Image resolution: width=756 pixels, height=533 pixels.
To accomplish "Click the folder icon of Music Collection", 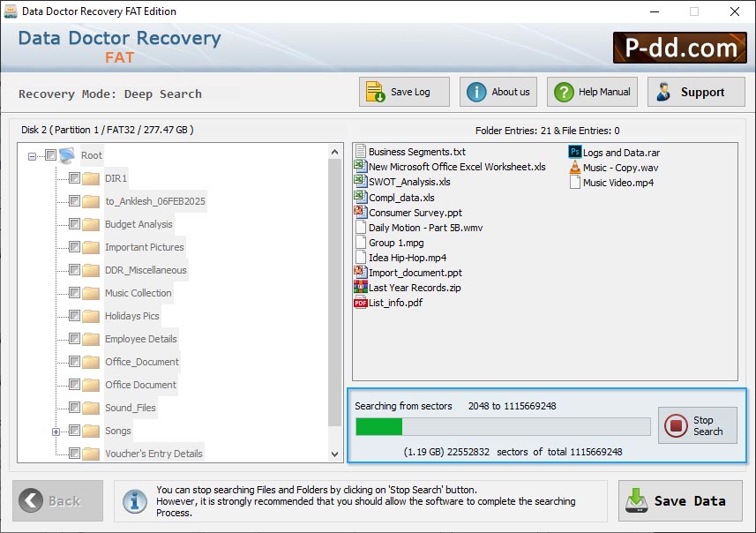I will tap(91, 293).
